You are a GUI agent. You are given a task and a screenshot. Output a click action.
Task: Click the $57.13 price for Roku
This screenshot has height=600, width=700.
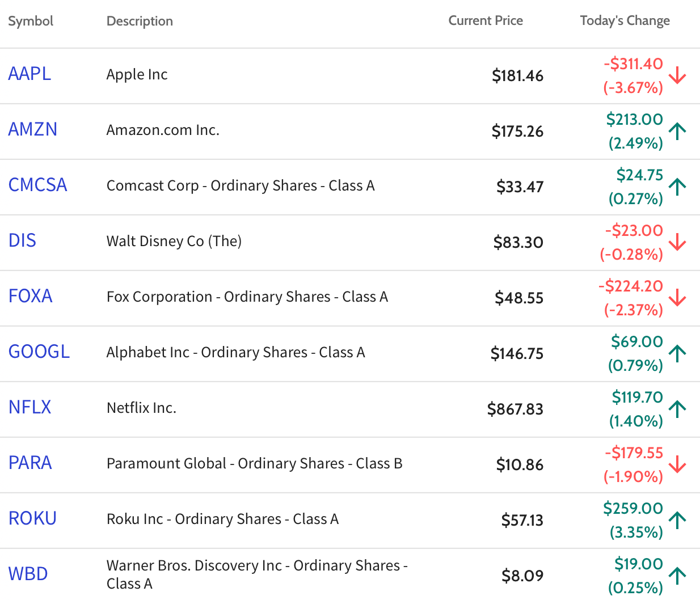click(x=522, y=521)
